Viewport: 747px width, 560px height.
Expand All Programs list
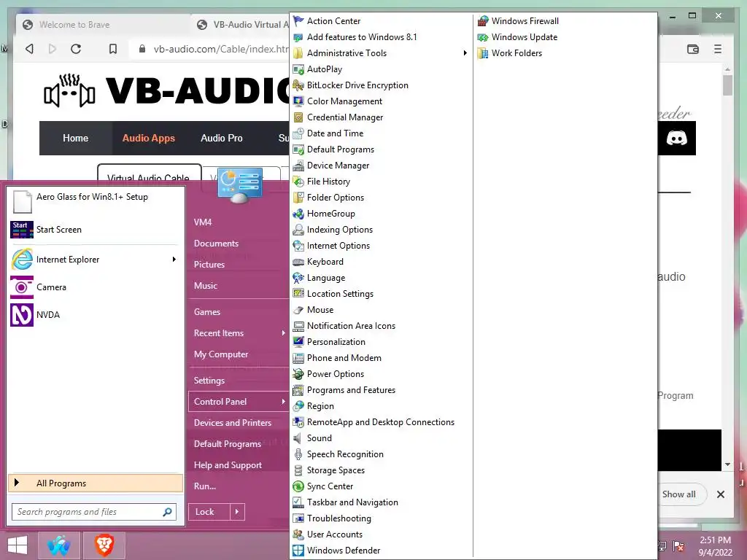tap(96, 483)
